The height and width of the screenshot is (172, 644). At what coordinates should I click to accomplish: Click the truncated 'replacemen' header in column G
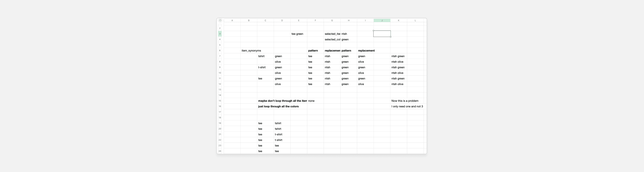click(x=332, y=51)
